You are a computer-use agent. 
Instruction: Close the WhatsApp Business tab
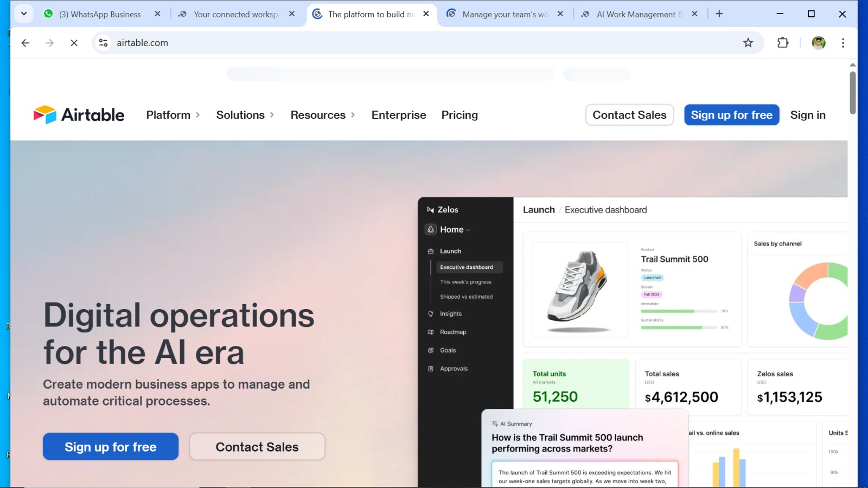(157, 14)
